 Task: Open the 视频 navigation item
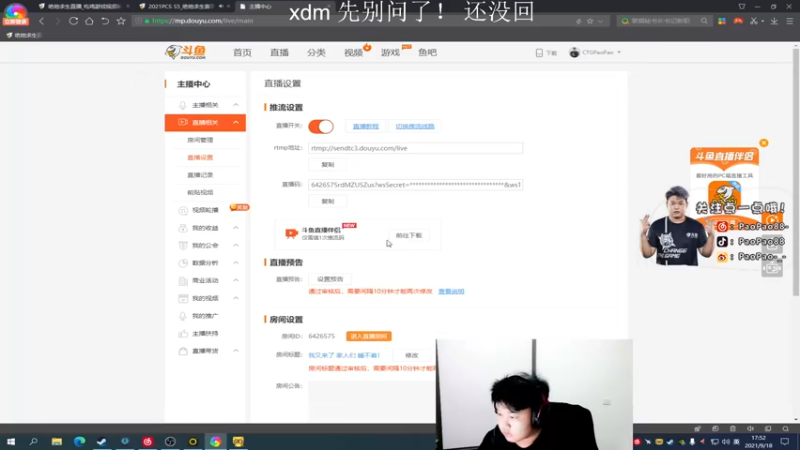click(x=353, y=53)
